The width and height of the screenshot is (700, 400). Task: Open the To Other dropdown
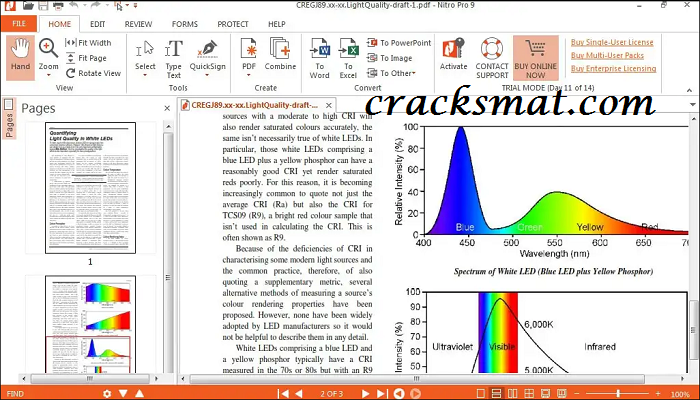(391, 73)
